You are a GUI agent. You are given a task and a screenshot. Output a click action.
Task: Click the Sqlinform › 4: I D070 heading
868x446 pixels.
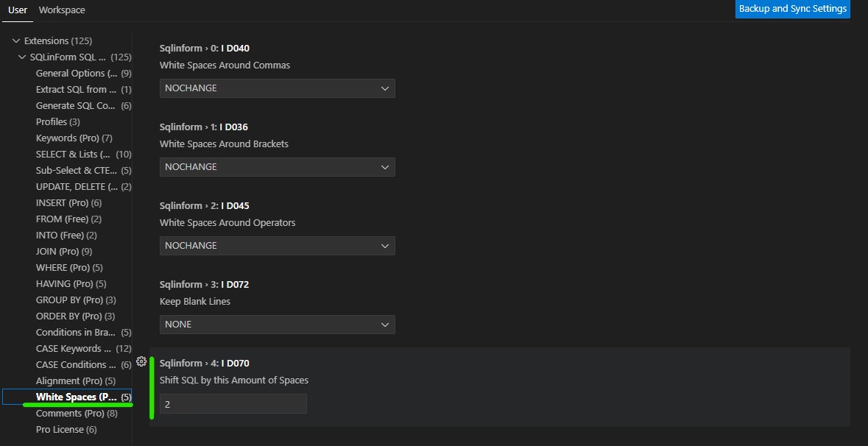pyautogui.click(x=204, y=363)
